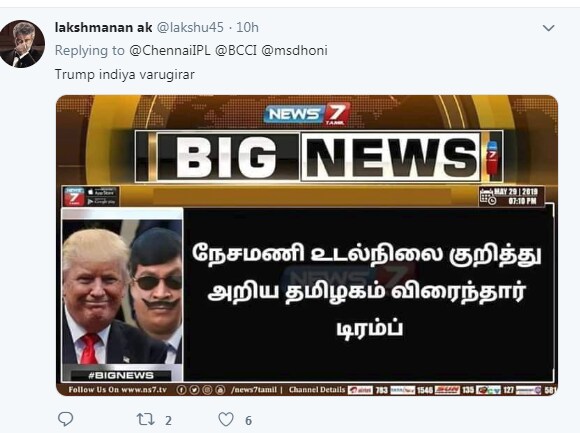
Task: Click the News 7 Tamil logo in image
Action: pos(307,114)
